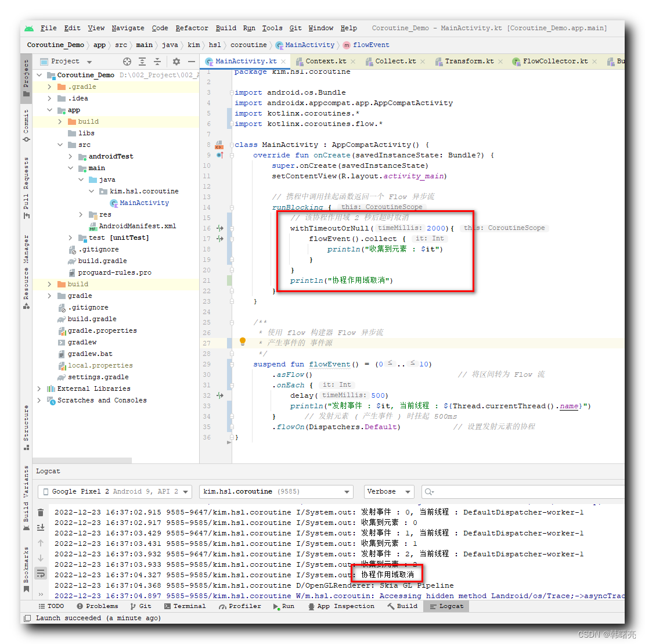The width and height of the screenshot is (645, 644).
Task: Expand the .gradle folder
Action: point(49,87)
